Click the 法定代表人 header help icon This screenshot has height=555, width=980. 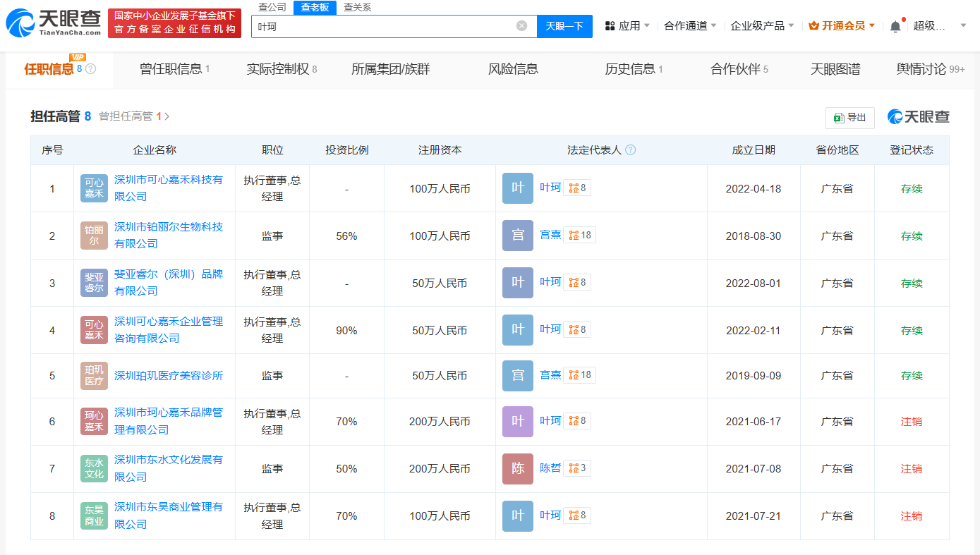pyautogui.click(x=630, y=150)
